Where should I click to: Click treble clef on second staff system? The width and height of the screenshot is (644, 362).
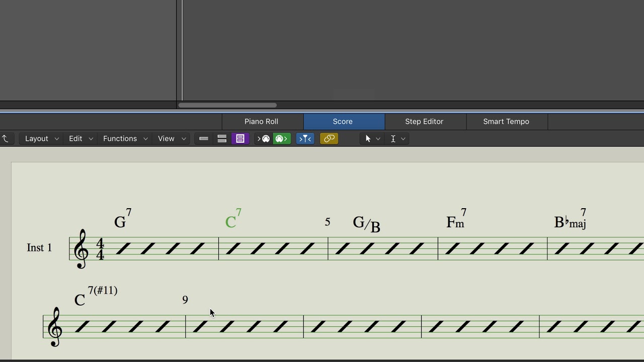(55, 327)
